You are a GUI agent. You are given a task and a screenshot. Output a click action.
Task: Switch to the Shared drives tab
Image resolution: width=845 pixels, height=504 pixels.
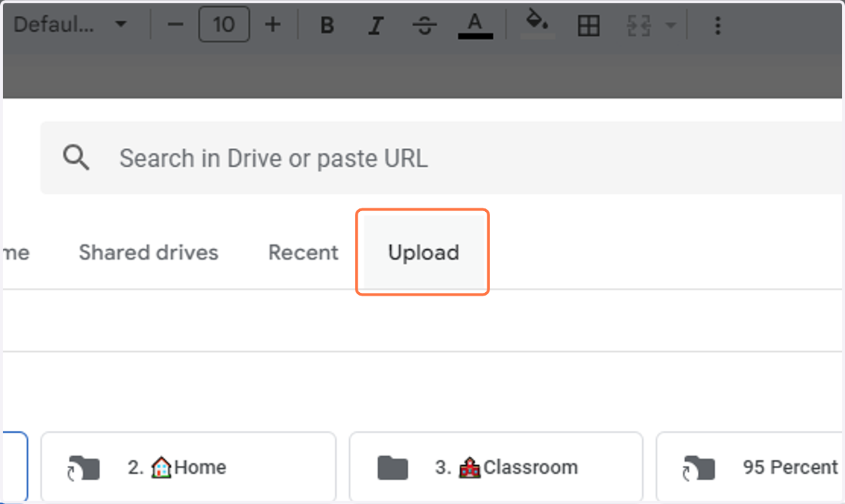149,252
